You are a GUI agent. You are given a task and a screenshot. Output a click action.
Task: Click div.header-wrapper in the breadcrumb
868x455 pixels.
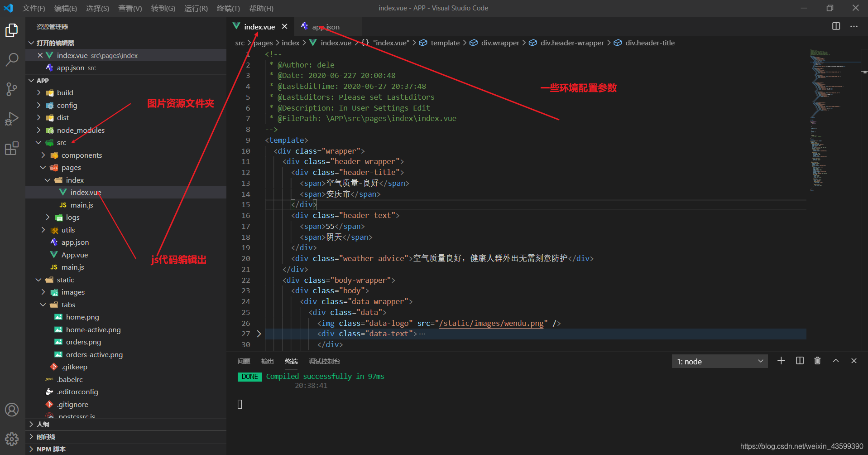(x=566, y=43)
